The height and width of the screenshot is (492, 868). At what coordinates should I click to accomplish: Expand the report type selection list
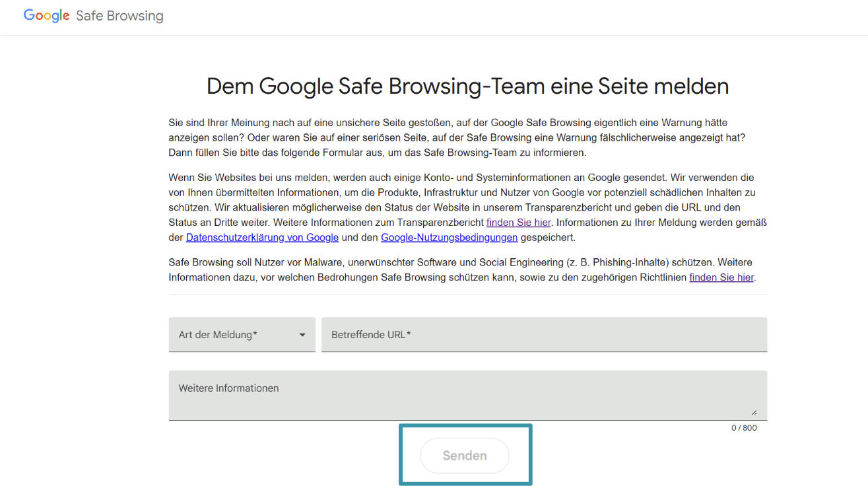tap(242, 334)
